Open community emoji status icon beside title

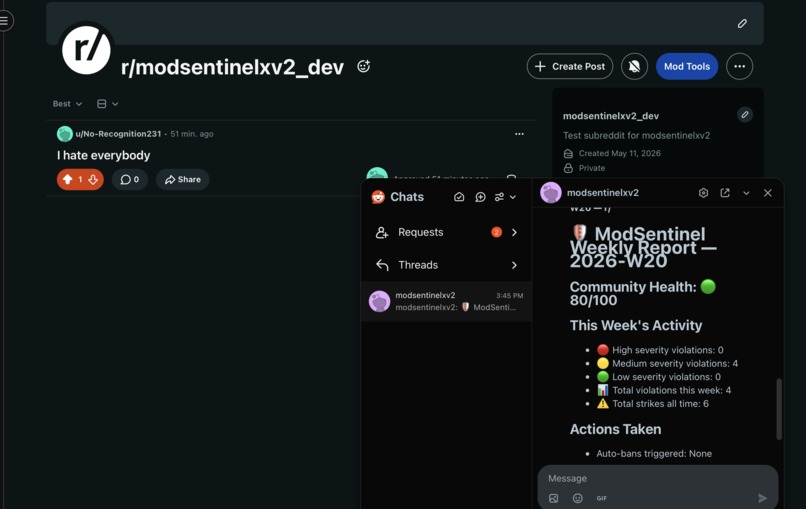[363, 66]
